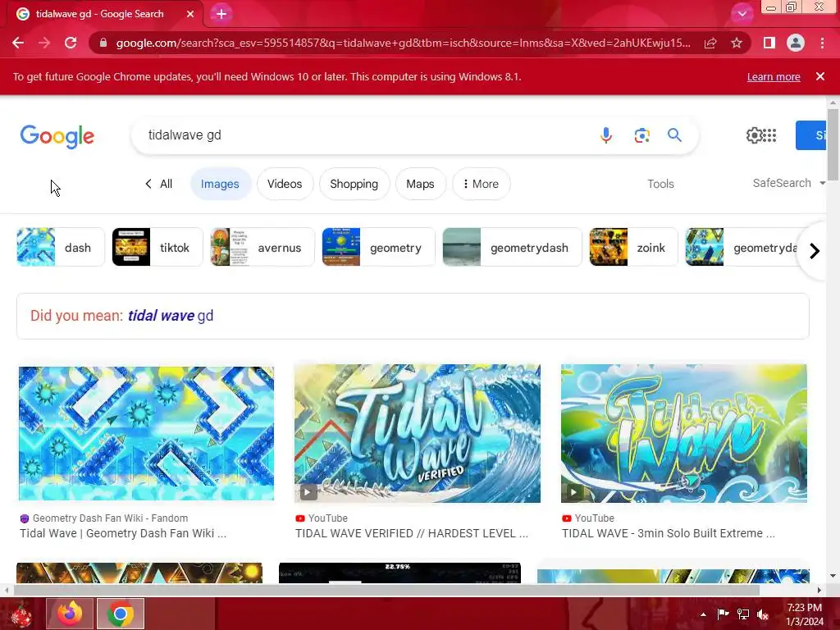Open the Action Center flag icon

pos(723,614)
